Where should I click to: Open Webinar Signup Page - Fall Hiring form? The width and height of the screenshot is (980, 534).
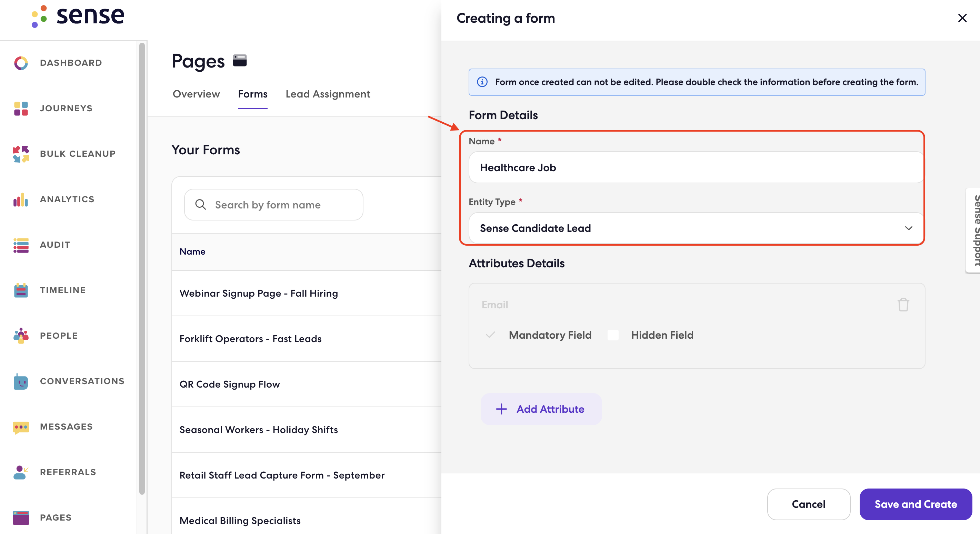coord(259,294)
